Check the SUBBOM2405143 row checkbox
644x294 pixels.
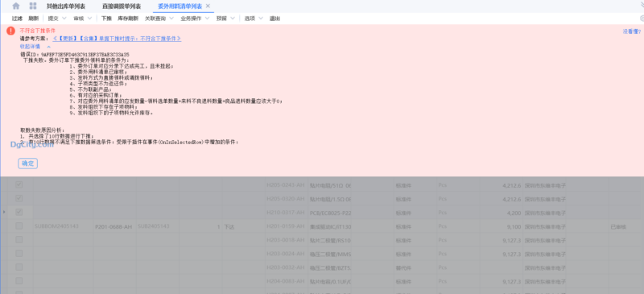coord(19,226)
